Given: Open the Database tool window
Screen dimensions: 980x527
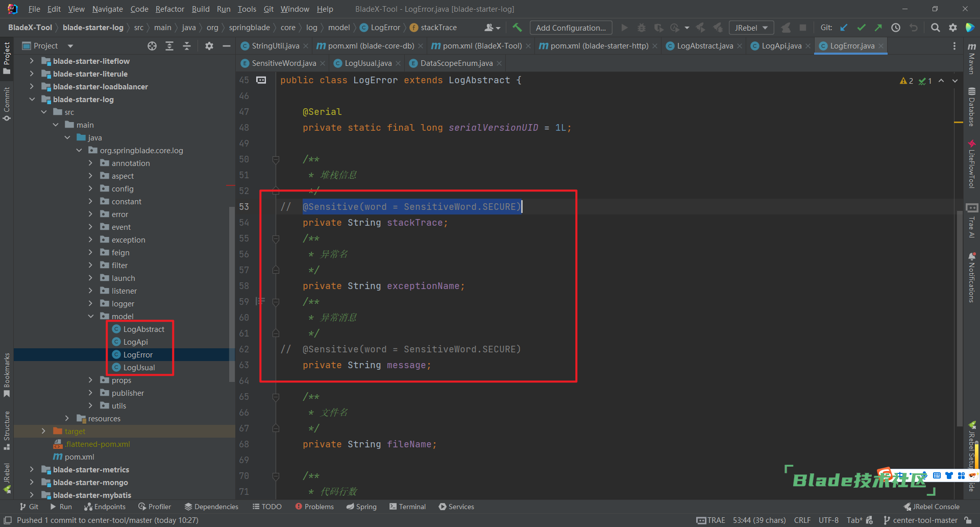Looking at the screenshot, I should [972, 107].
